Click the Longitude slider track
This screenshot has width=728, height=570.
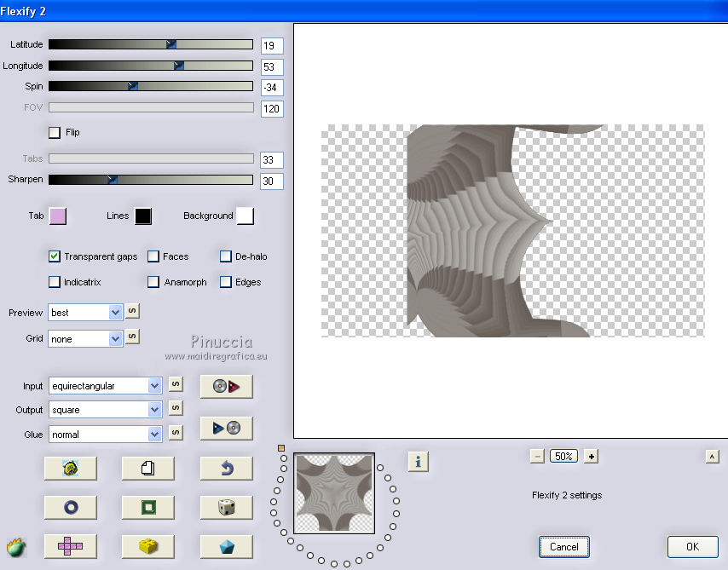pyautogui.click(x=151, y=66)
